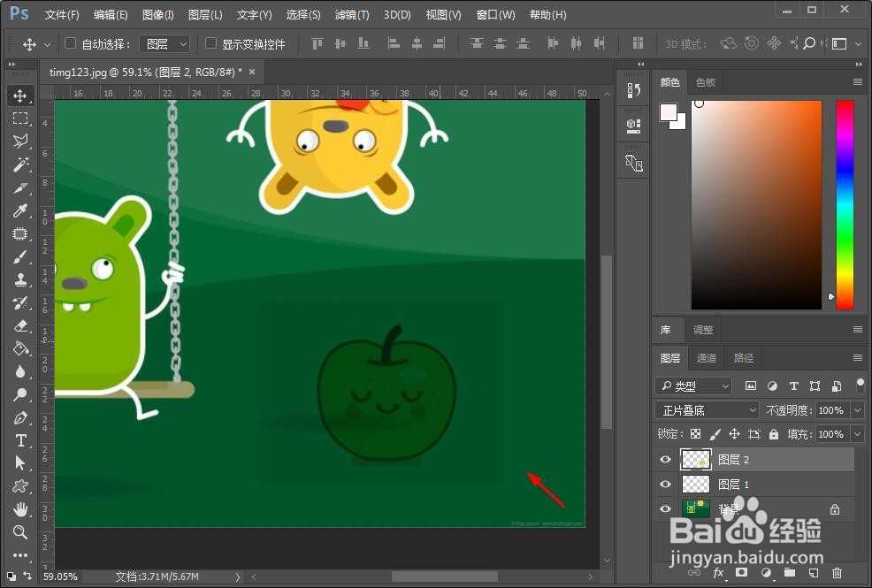Select the Magic Wand tool

pyautogui.click(x=20, y=164)
